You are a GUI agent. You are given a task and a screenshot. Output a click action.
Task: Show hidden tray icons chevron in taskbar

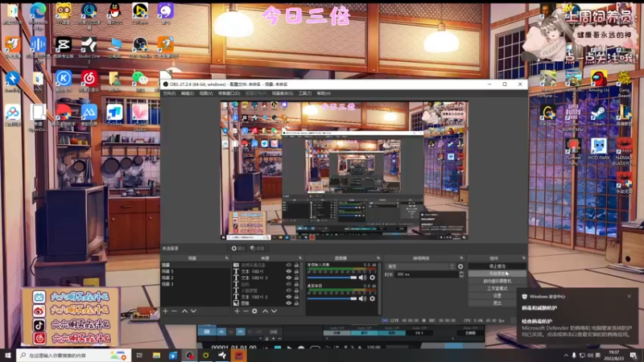(x=566, y=356)
